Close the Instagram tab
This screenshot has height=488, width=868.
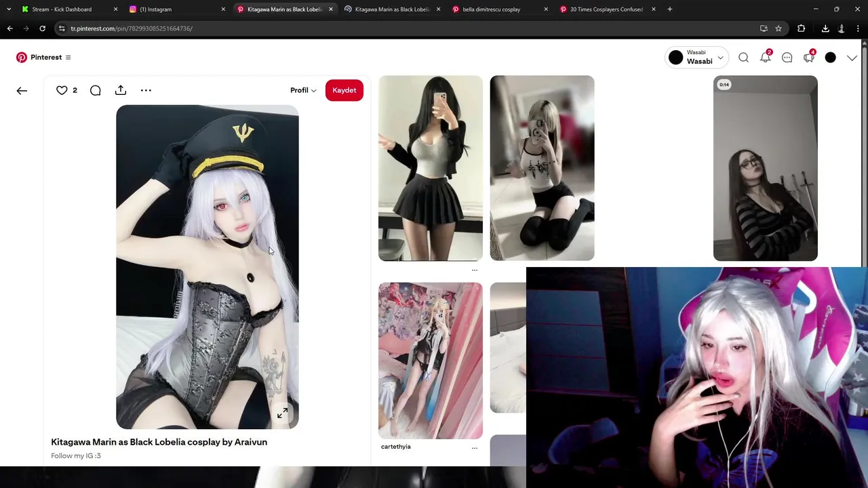click(x=223, y=9)
